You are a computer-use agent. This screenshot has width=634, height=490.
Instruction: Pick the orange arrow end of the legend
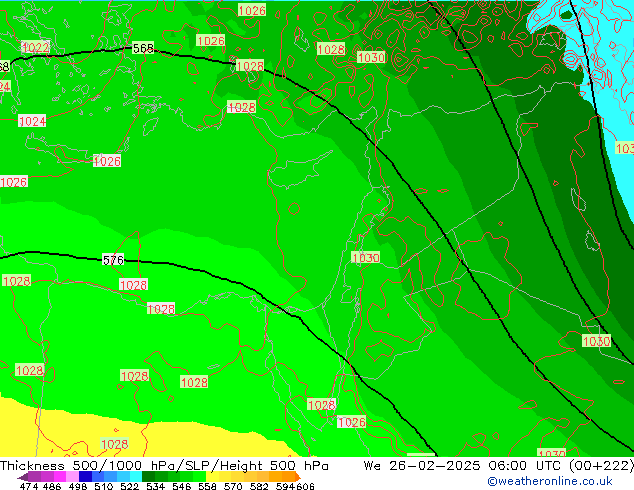tap(298, 477)
